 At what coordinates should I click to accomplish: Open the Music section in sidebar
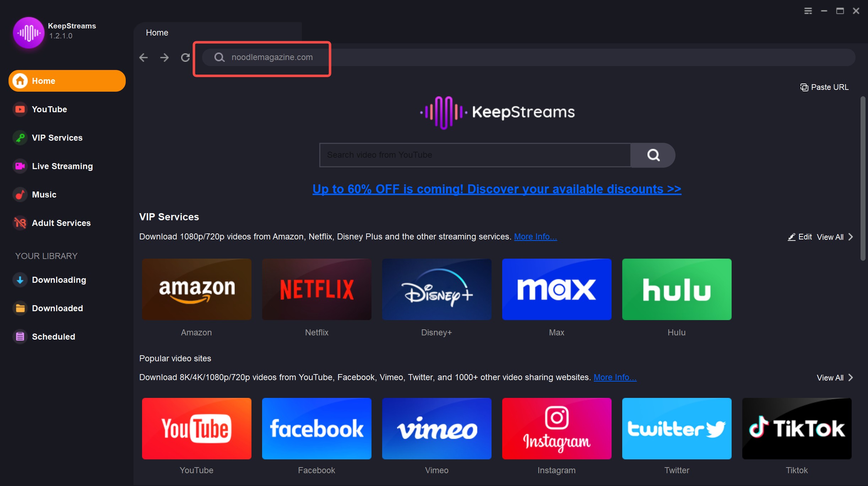click(x=67, y=194)
